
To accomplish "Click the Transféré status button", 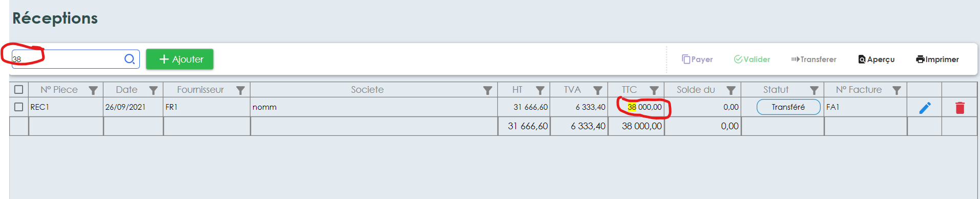I will 788,107.
